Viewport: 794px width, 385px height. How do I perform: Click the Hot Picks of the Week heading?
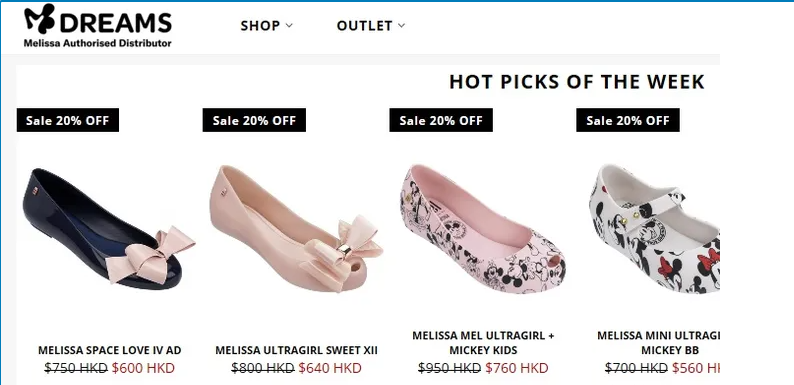[577, 82]
